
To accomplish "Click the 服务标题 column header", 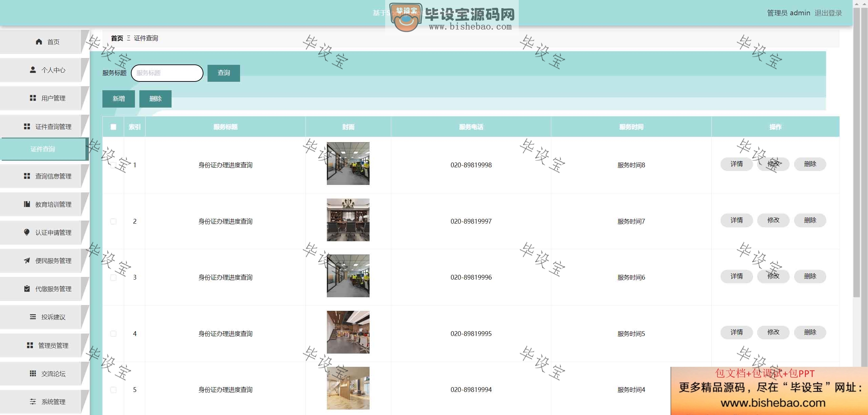I will coord(225,127).
